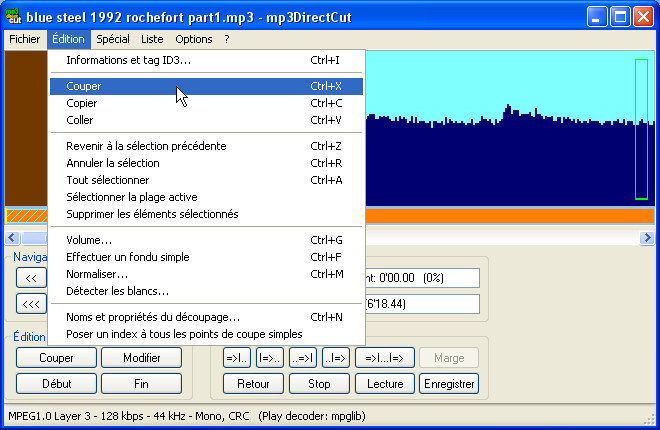Click the Lecture play button
660x430 pixels.
click(385, 383)
